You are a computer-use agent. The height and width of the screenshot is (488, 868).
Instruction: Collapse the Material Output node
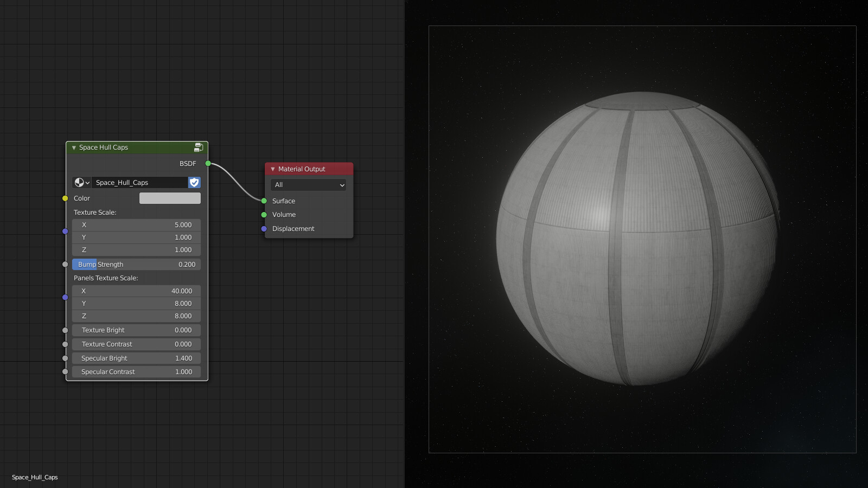(x=272, y=169)
